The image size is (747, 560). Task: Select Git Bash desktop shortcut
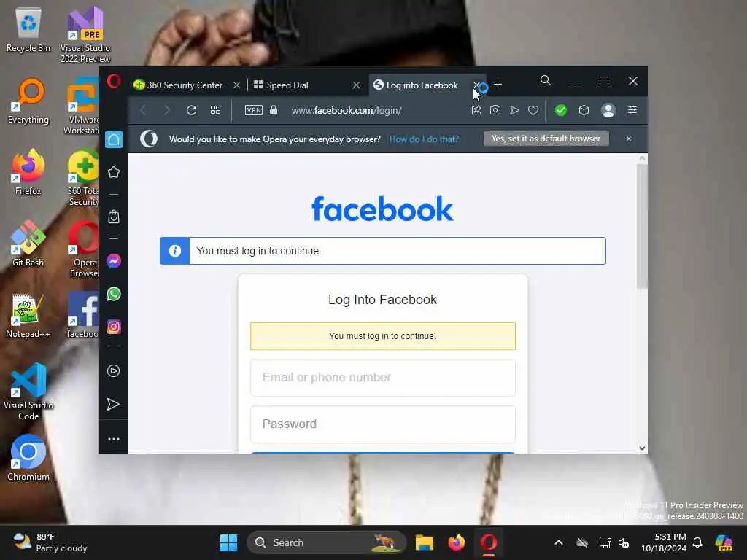pos(28,244)
